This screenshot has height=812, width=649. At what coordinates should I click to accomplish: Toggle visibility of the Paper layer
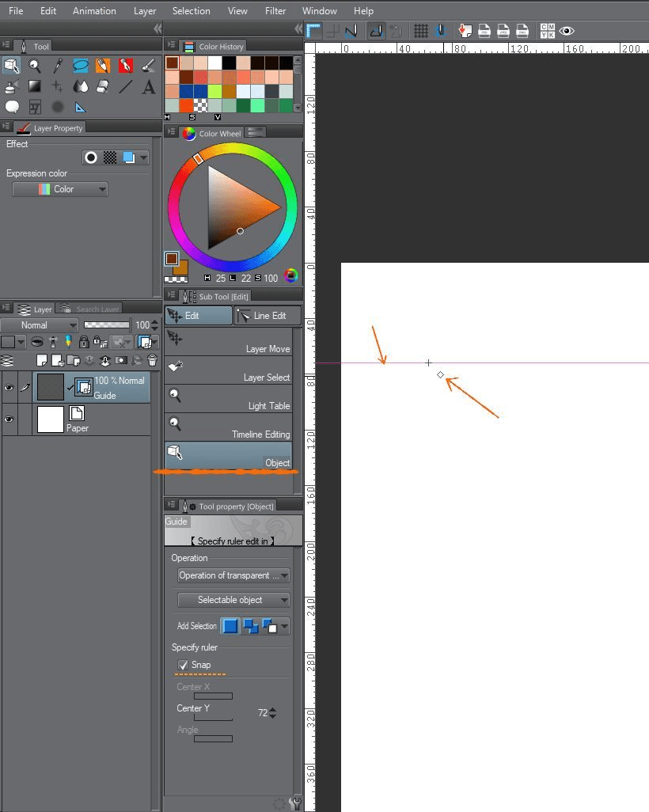coord(9,420)
